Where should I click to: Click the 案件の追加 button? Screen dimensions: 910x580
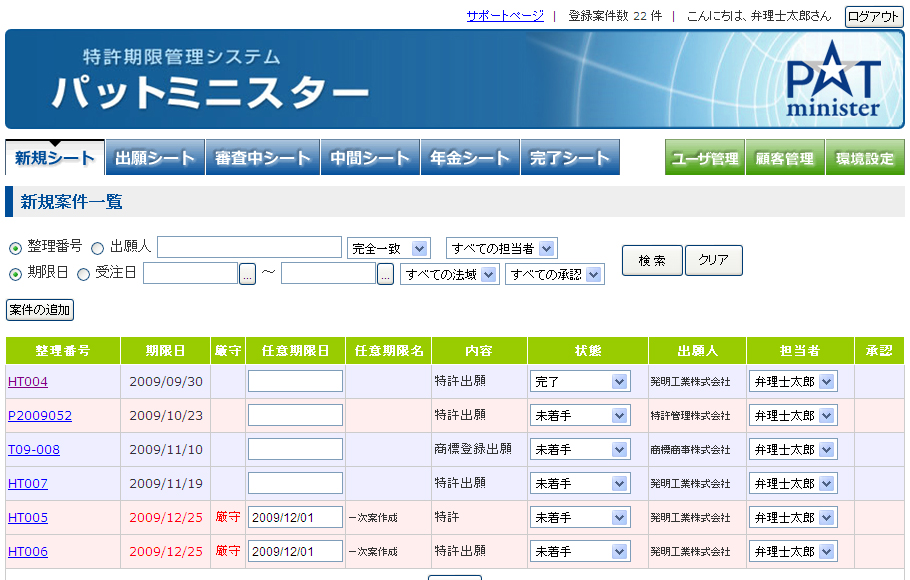(x=40, y=309)
